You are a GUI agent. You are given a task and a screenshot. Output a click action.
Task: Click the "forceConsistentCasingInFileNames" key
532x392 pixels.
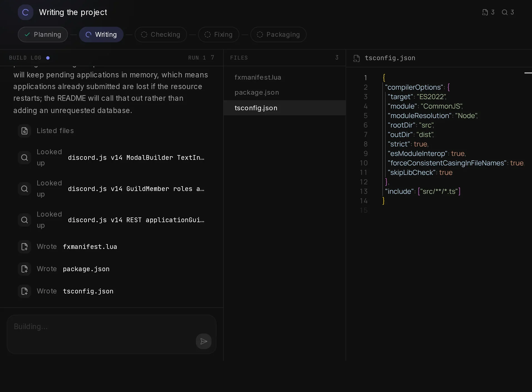(x=447, y=163)
